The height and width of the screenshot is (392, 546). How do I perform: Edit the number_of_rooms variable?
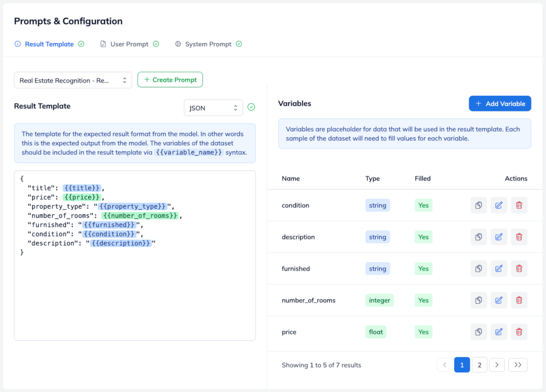pos(499,300)
